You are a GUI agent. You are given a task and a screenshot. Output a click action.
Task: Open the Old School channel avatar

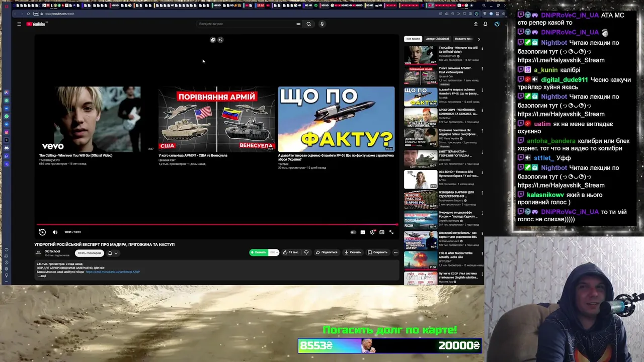[x=38, y=253]
